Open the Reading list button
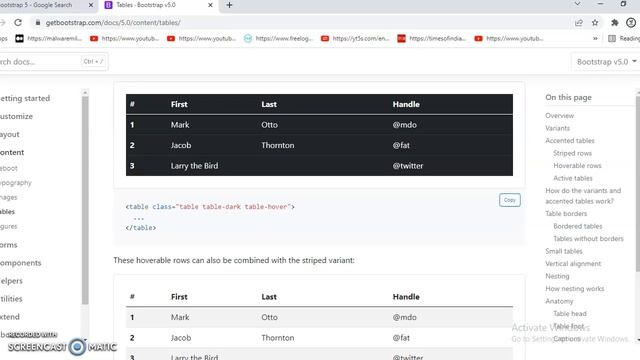Screen dimensions: 640x360 point(624,38)
